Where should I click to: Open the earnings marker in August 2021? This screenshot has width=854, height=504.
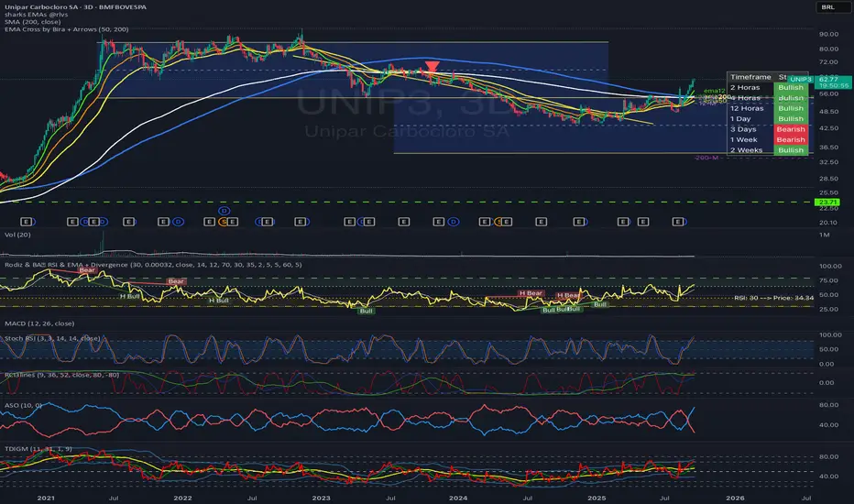click(x=129, y=222)
